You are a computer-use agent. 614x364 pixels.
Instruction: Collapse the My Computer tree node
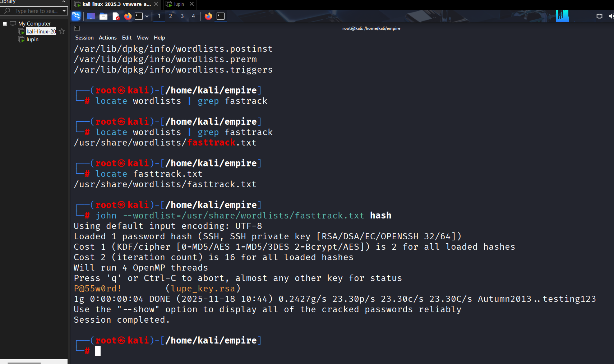pyautogui.click(x=5, y=24)
